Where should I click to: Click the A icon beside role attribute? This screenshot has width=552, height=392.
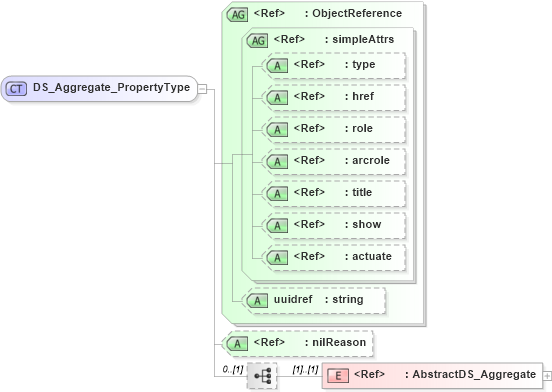(x=277, y=130)
